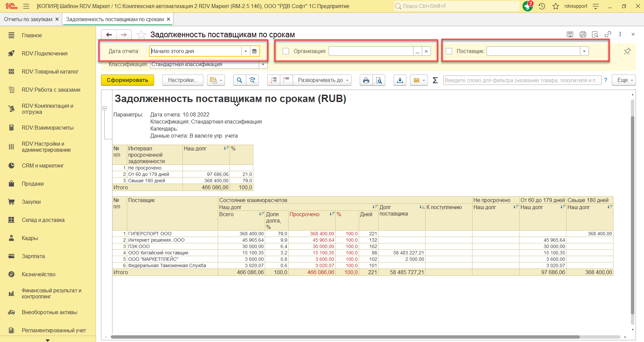Collapse the report parameters group

[x=104, y=108]
